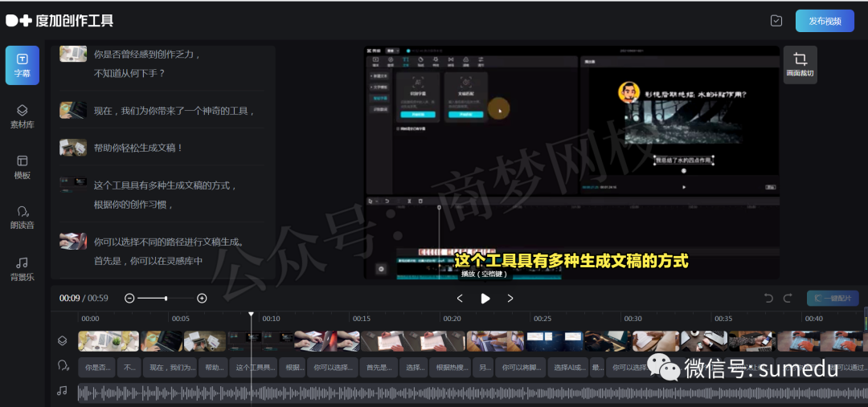Select subtitle line 现在，我们为你带来了一个神奇的工具
The image size is (868, 407).
174,111
